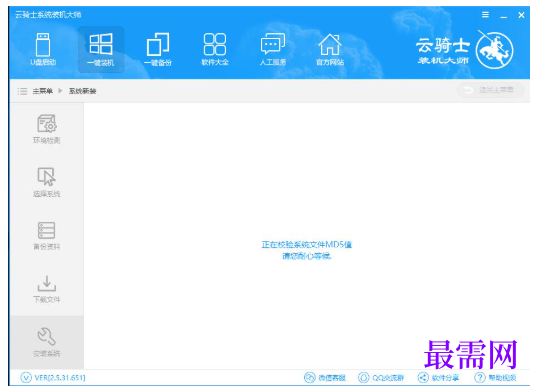Image resolution: width=536 pixels, height=386 pixels.
Task: Click 主菜单 in the breadcrumb
Action: 43,91
